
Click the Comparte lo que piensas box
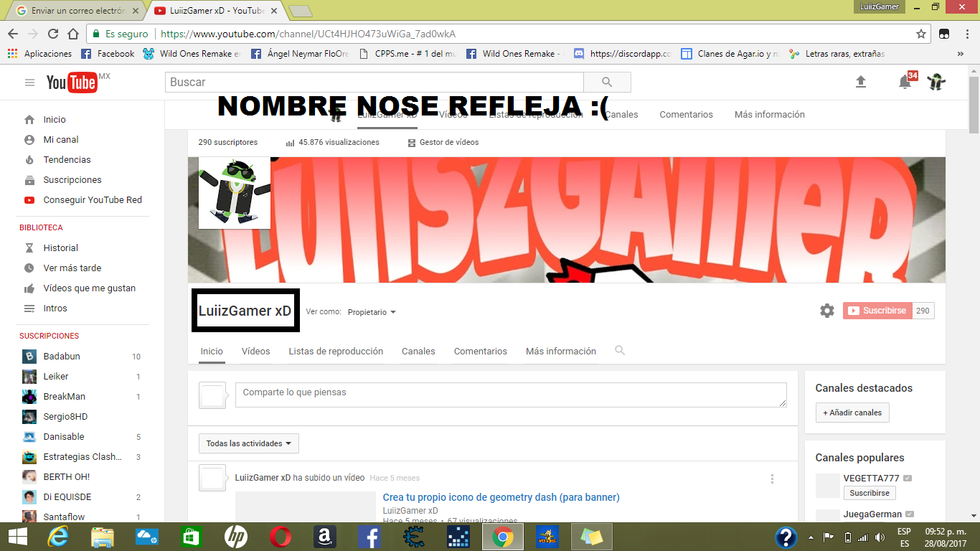coord(511,395)
